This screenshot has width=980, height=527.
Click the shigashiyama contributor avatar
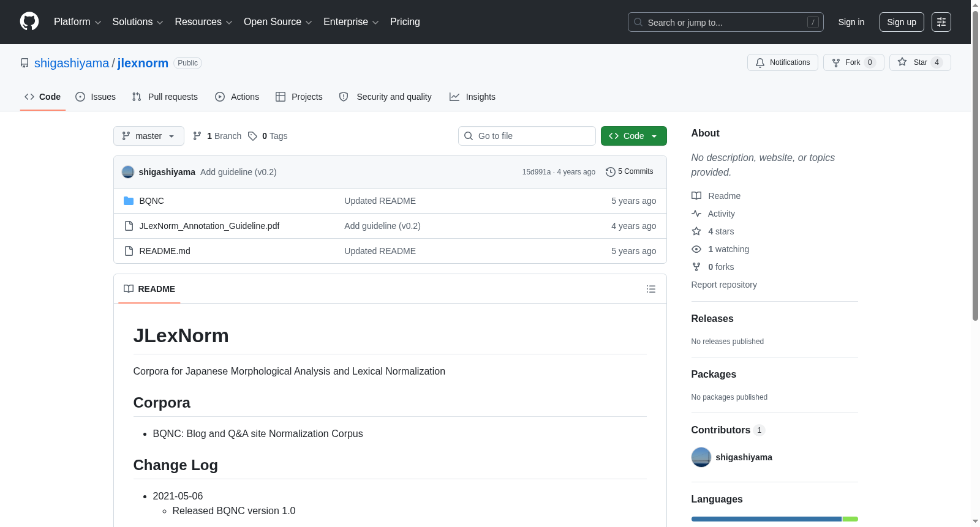coord(701,457)
